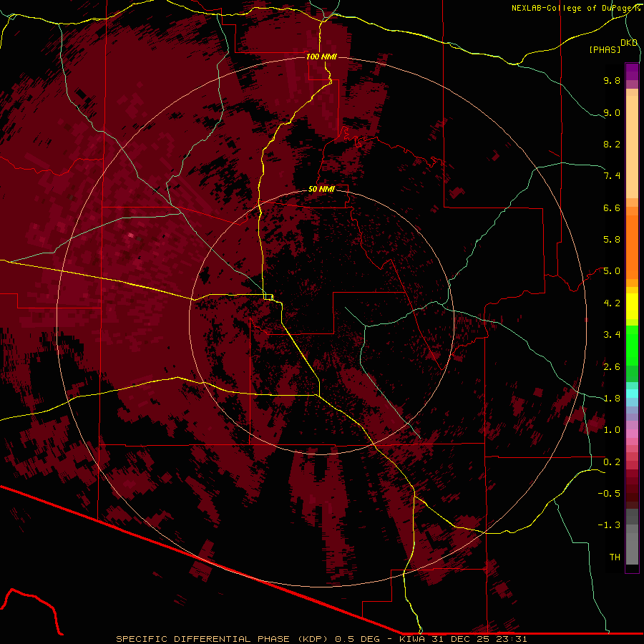This screenshot has height=644, width=644.
Task: Select the 6.6 legend value
Action: click(612, 208)
